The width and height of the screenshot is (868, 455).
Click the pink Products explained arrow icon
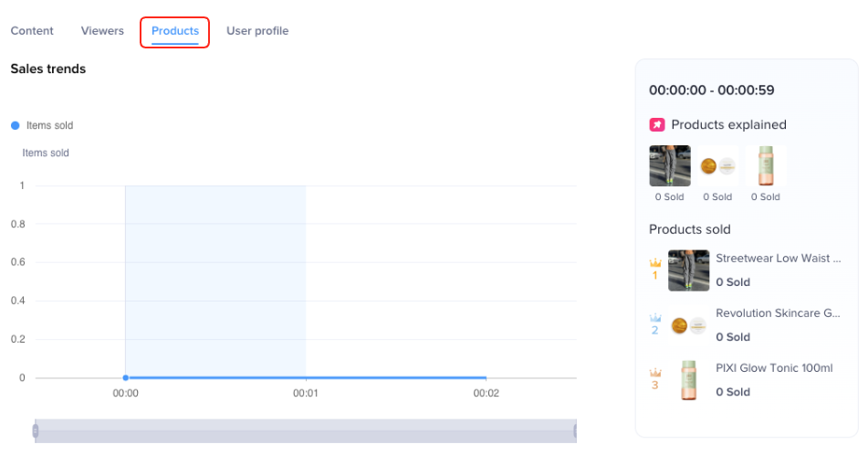click(x=656, y=125)
